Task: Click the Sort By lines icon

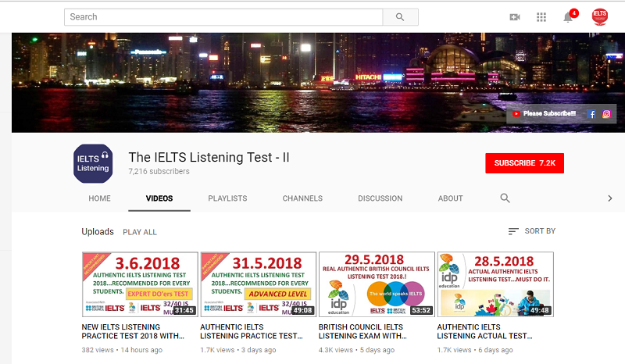Action: coord(513,231)
